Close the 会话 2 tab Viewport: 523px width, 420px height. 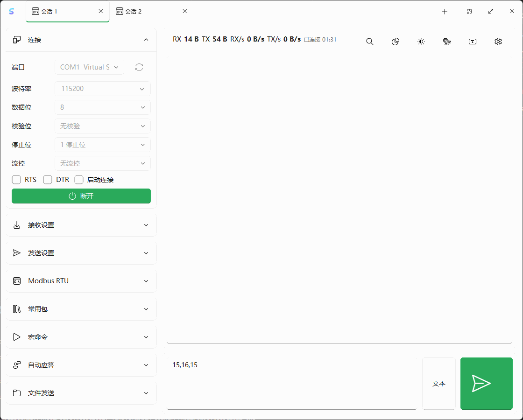click(x=185, y=11)
